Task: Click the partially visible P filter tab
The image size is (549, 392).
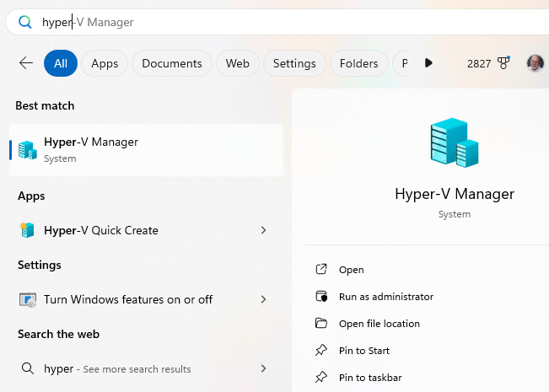Action: 401,63
